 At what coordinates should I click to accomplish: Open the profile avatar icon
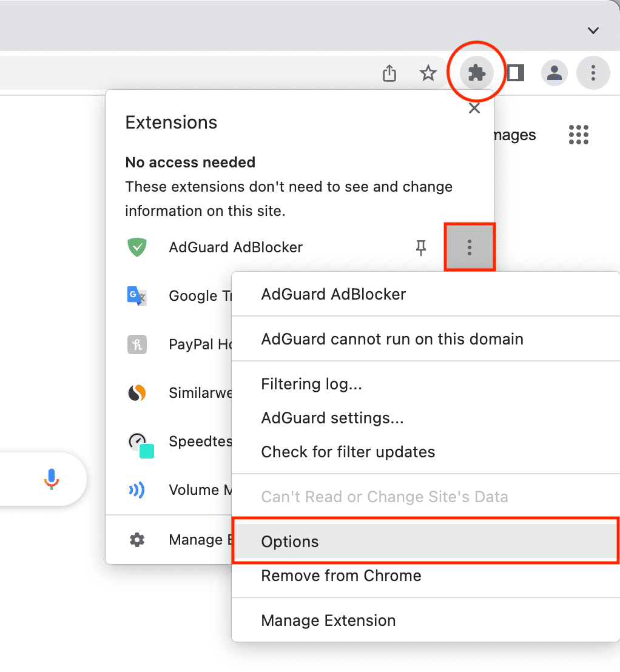554,73
